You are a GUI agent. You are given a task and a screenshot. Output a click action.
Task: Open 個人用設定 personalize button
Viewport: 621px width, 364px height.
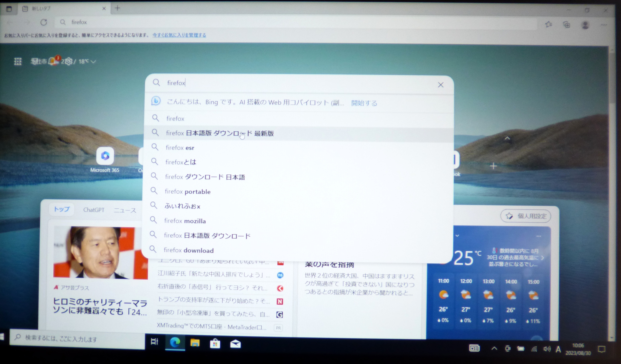526,216
